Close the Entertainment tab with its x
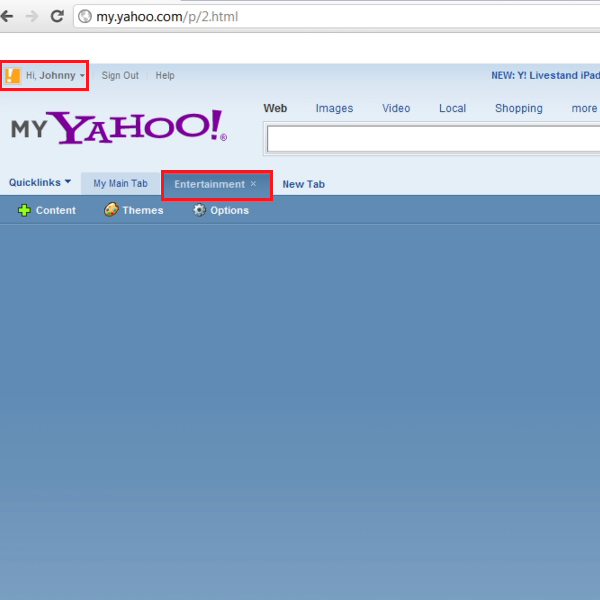The height and width of the screenshot is (600, 600). (x=253, y=184)
